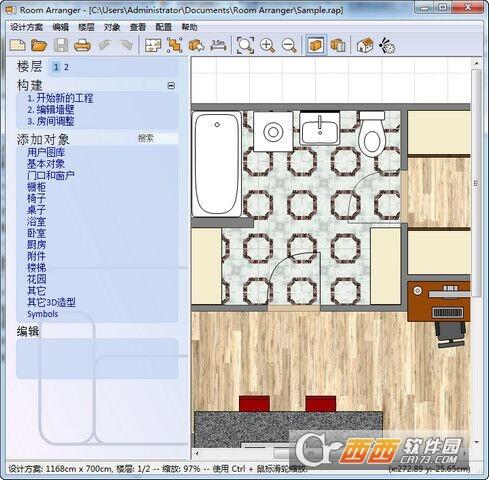The image size is (489, 480).
Task: Click the move object box icon
Action: (x=196, y=45)
